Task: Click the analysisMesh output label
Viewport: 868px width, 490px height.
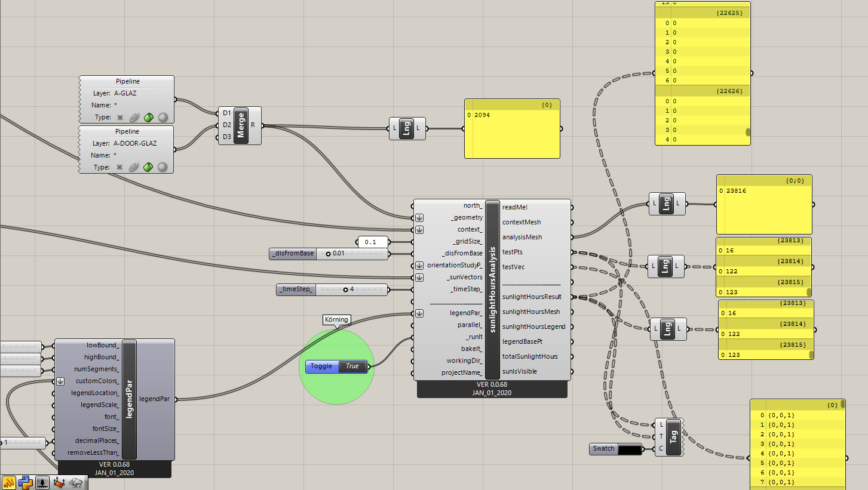Action: tap(522, 237)
